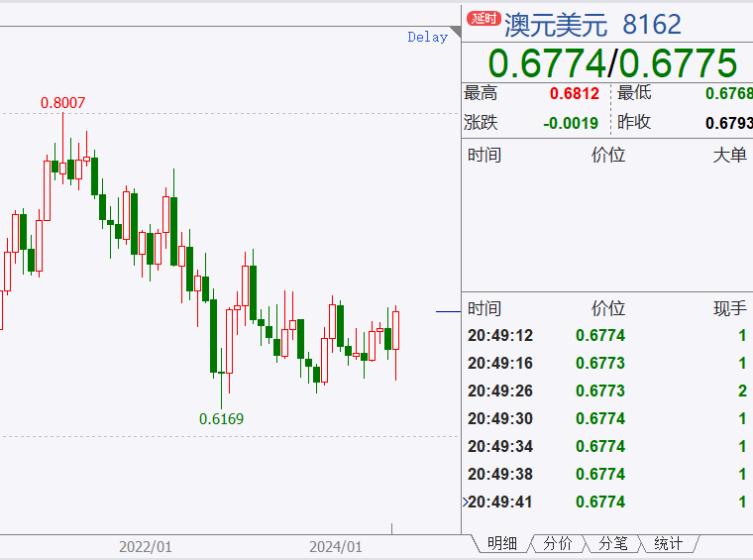Switch to the 明细 tab
The height and width of the screenshot is (560, 753).
click(501, 543)
